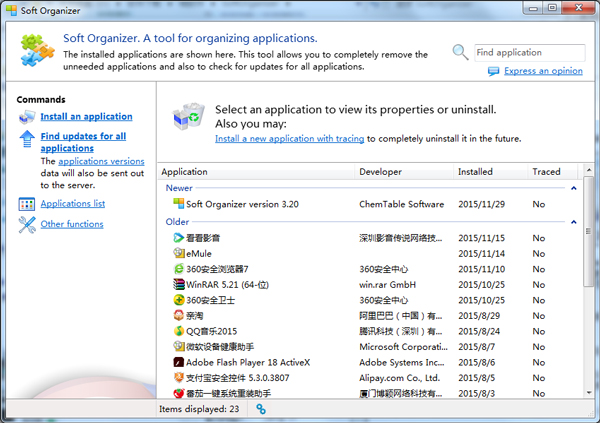Viewport: 600px width, 423px height.
Task: Open Find updates for all applications link
Action: (x=83, y=142)
